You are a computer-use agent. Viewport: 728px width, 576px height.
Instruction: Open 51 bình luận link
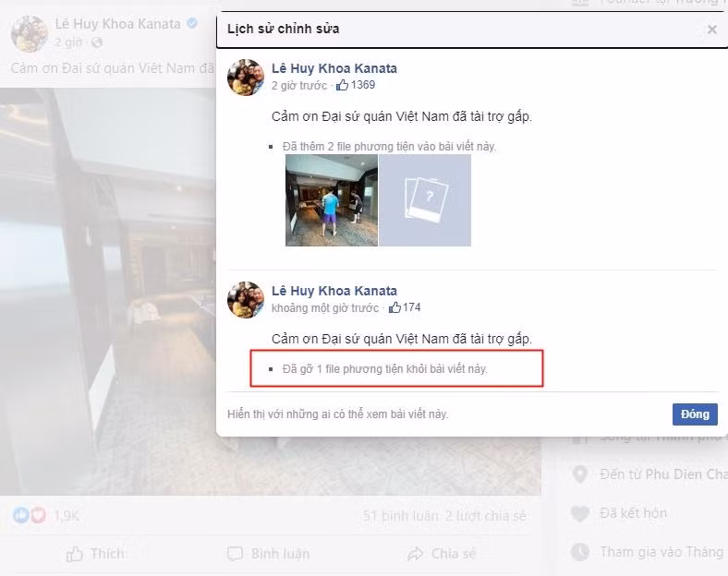[x=401, y=516]
